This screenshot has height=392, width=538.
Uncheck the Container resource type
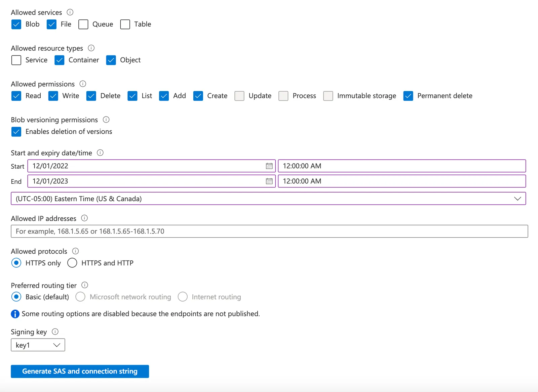coord(60,60)
